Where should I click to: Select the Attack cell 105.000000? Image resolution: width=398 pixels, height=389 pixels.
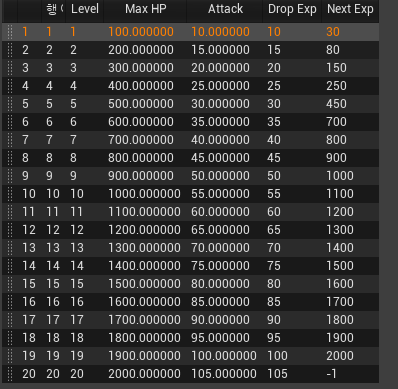coord(224,374)
